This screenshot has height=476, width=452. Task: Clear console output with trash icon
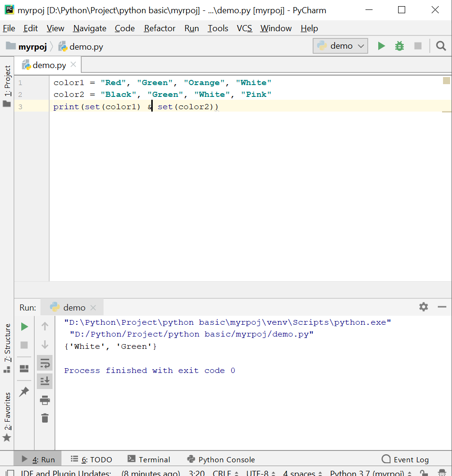pyautogui.click(x=45, y=418)
